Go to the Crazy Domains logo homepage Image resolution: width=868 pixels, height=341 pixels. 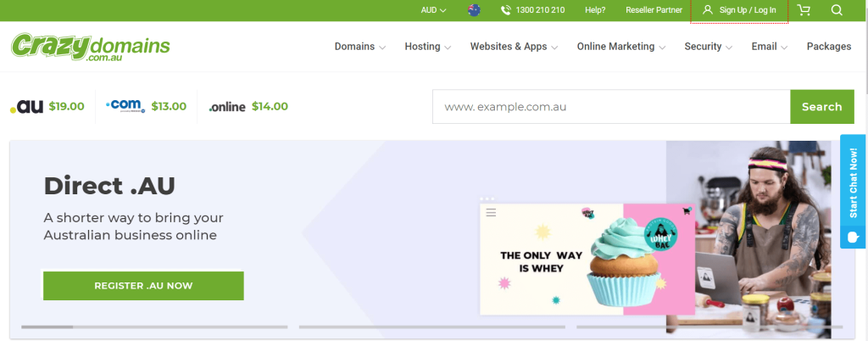point(90,47)
